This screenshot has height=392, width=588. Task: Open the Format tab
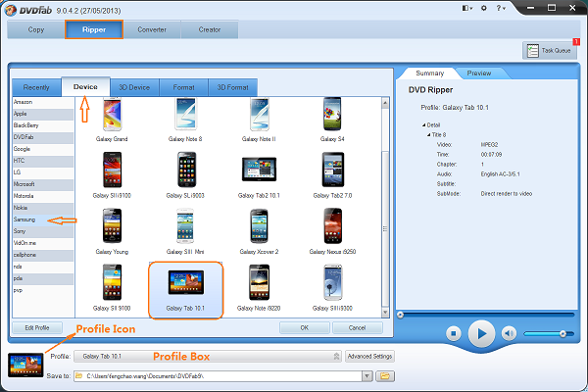pyautogui.click(x=184, y=87)
